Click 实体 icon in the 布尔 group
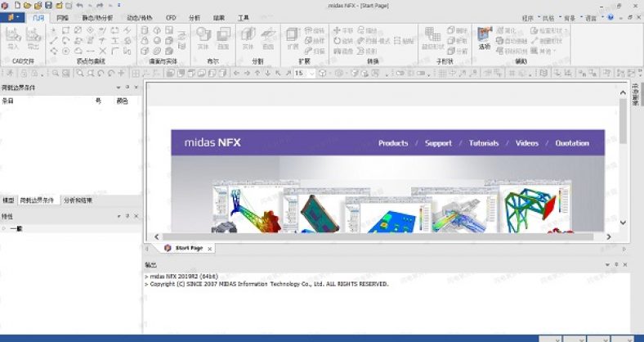 (x=203, y=39)
